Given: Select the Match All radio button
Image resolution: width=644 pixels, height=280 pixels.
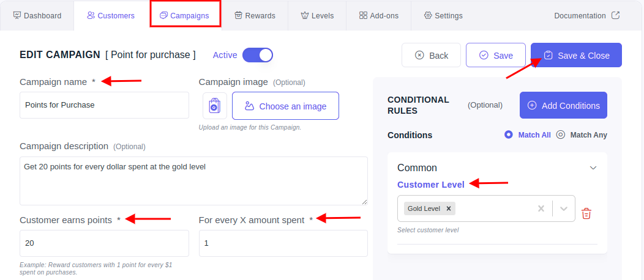Looking at the screenshot, I should point(509,134).
